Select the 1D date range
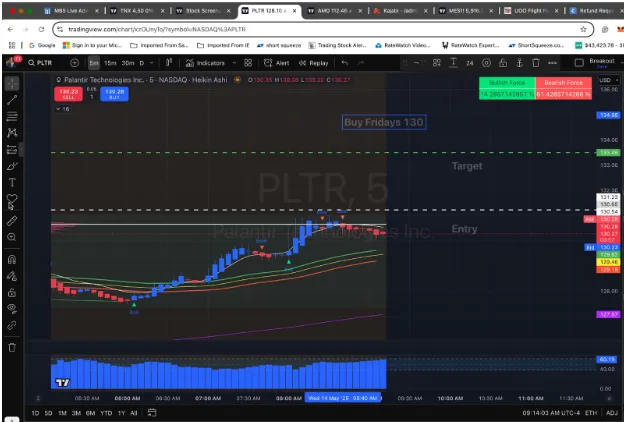The width and height of the screenshot is (624, 422). point(35,413)
